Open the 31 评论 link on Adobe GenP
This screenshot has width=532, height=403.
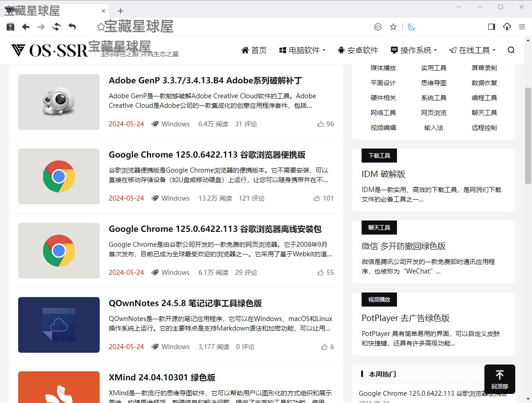[x=246, y=124]
